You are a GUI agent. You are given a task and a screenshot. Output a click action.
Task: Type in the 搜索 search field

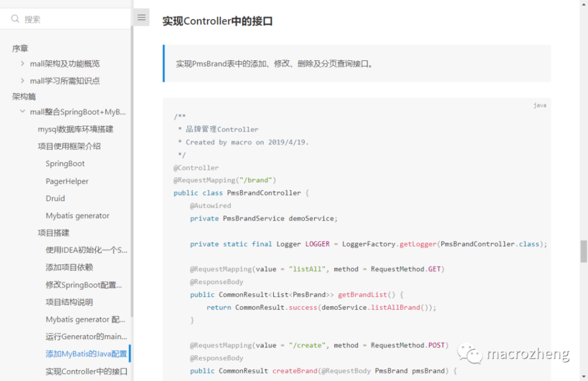click(x=75, y=19)
